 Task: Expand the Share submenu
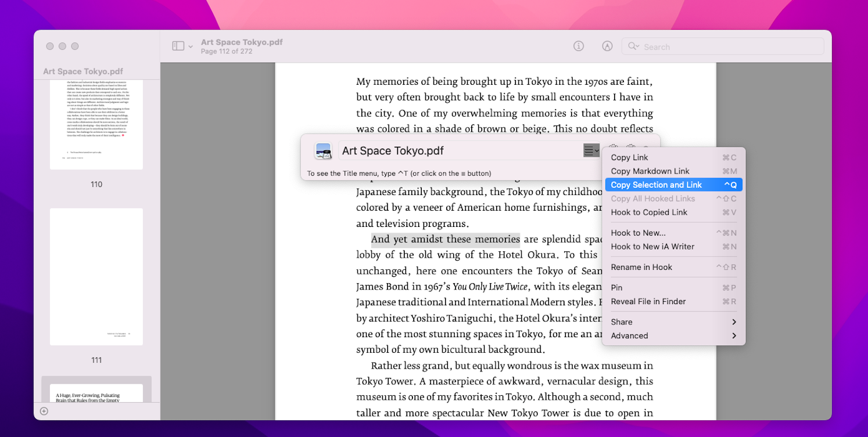coord(673,322)
